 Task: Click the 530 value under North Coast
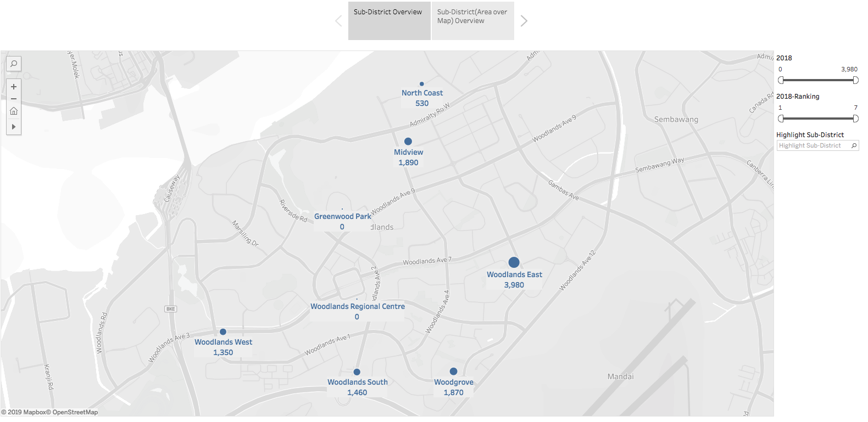[x=422, y=103]
